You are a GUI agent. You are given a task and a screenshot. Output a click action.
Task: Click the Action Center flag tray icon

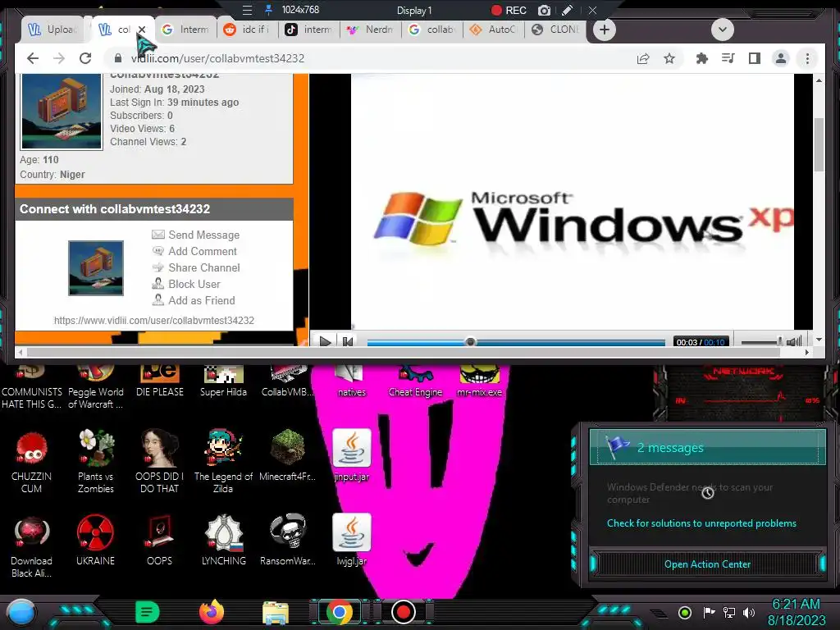point(709,612)
